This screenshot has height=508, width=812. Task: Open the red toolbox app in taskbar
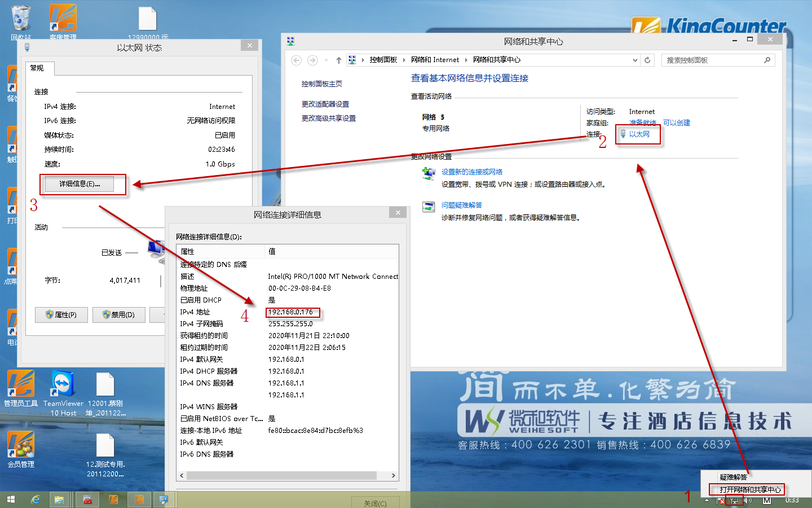pos(87,500)
